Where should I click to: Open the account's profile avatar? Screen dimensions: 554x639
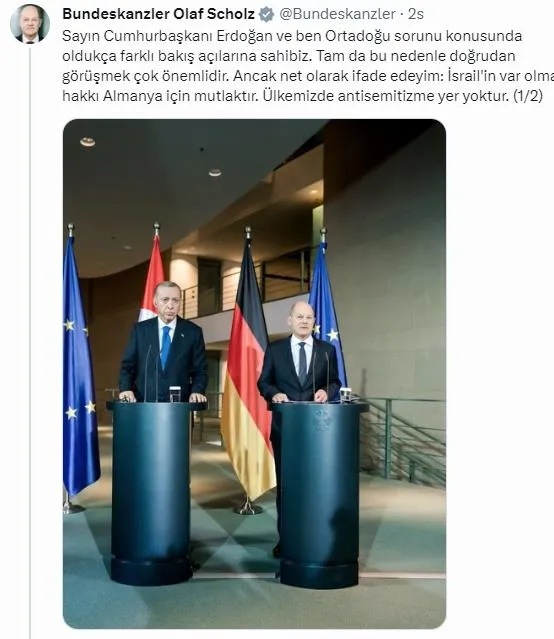[x=30, y=24]
